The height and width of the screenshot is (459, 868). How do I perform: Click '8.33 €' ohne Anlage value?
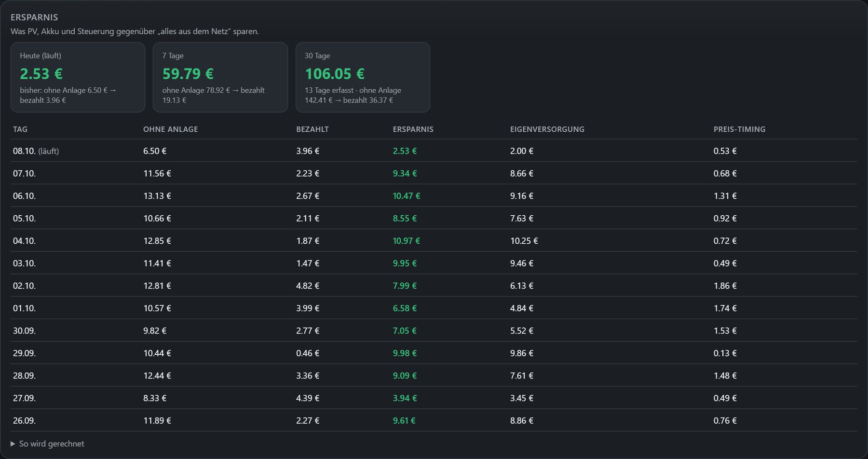tap(155, 398)
